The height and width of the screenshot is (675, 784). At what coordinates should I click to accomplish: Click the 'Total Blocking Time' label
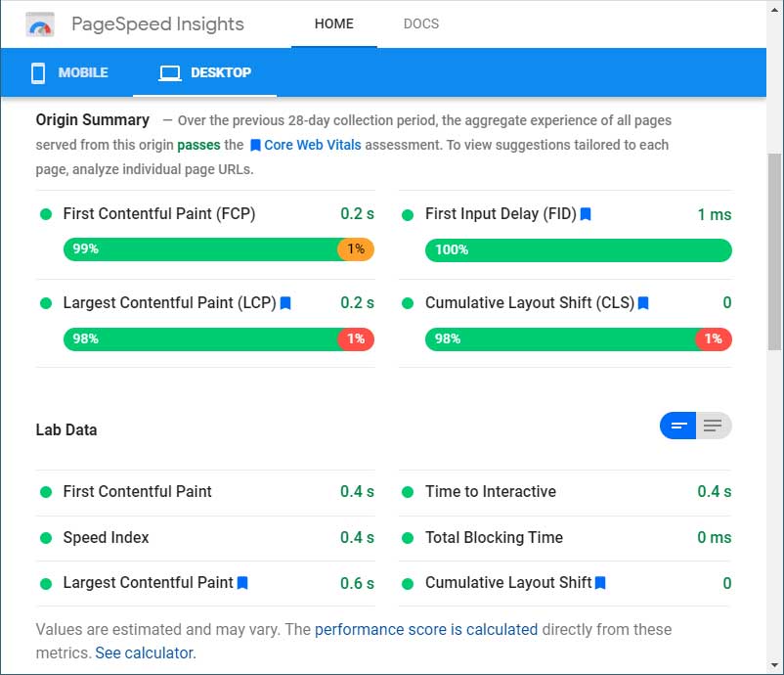[494, 537]
